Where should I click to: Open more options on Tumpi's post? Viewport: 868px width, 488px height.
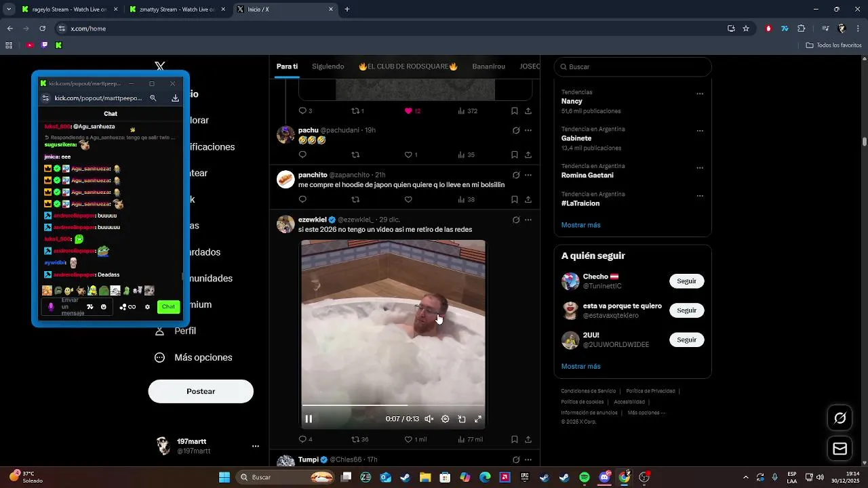pos(528,460)
